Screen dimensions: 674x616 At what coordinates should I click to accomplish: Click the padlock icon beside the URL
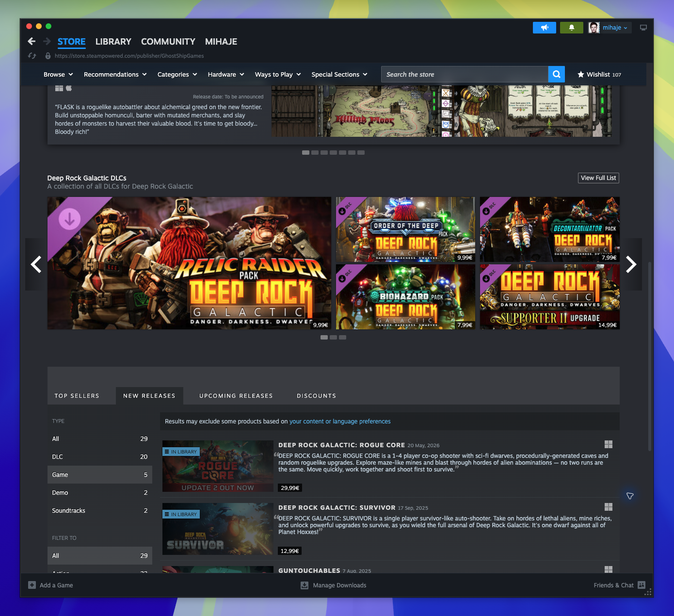click(x=48, y=56)
